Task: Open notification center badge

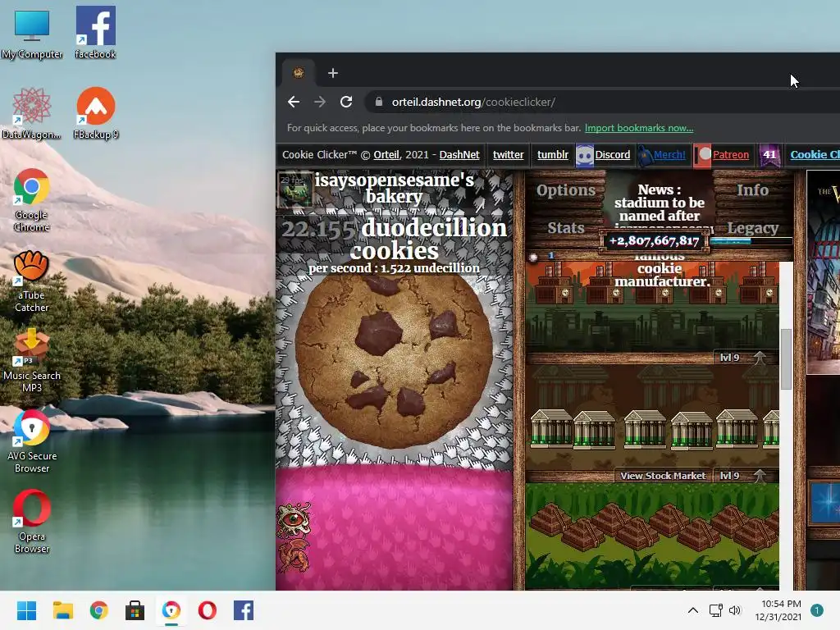Action: 816,610
